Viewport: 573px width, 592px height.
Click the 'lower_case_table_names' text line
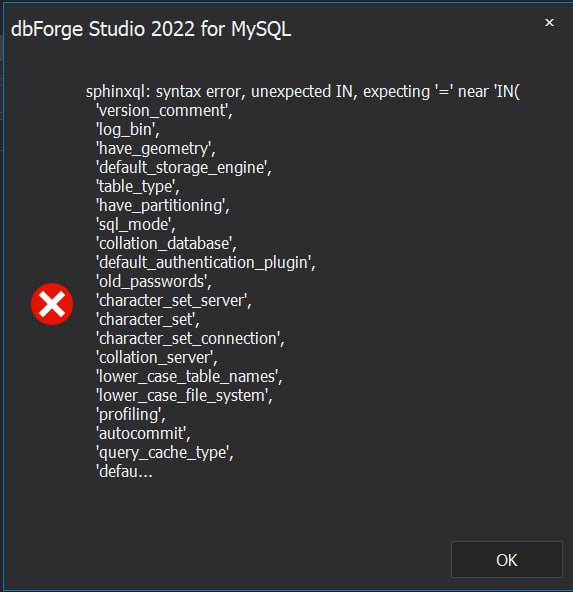(189, 377)
